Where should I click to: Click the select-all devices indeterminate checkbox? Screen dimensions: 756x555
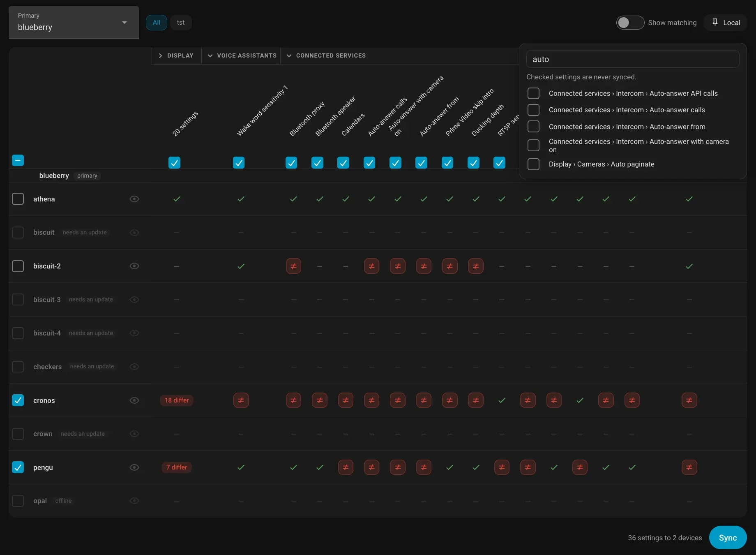coord(18,160)
